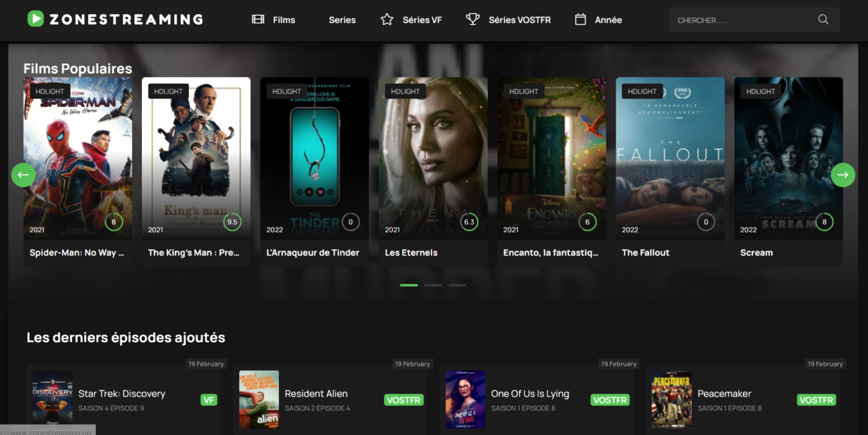Open The King's Man poster
The width and height of the screenshot is (868, 435).
coord(196,158)
